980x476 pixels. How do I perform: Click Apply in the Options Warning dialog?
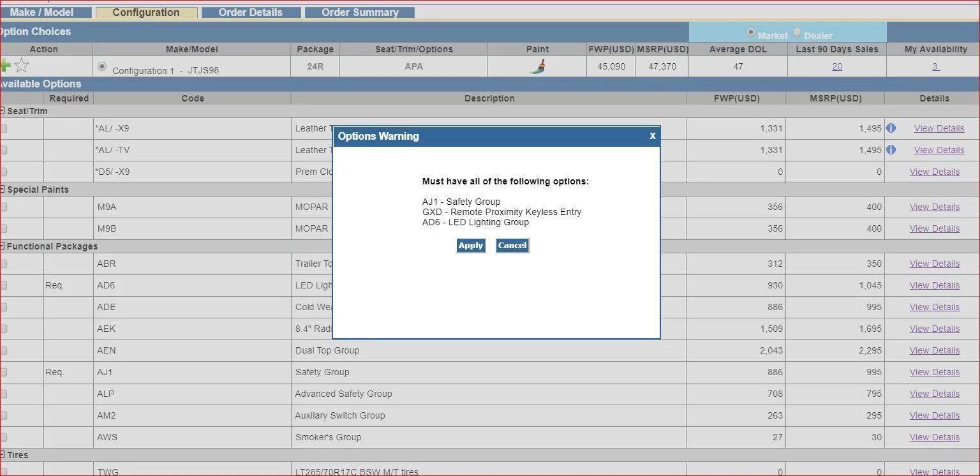coord(471,246)
